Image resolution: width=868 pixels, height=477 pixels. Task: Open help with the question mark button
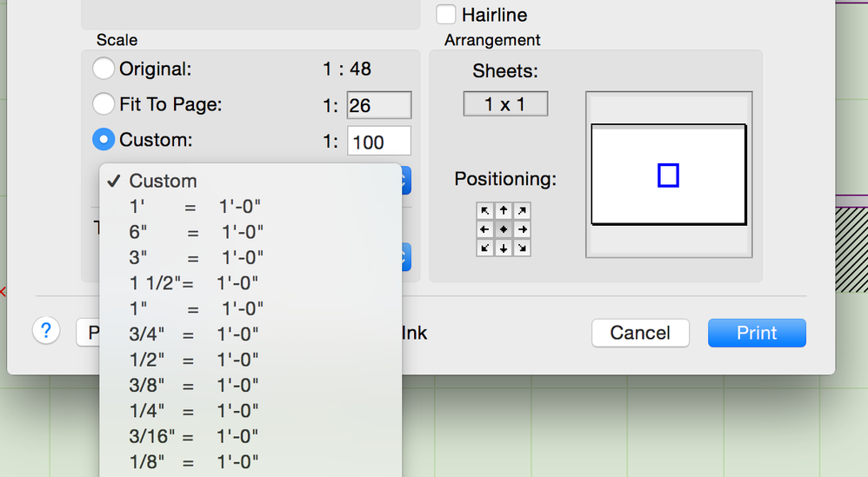point(46,331)
